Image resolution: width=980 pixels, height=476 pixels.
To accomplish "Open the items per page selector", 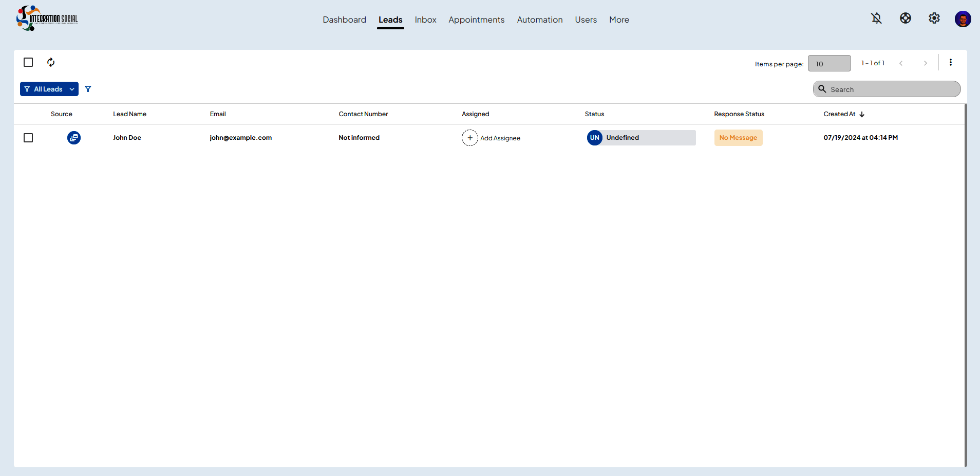I will pos(829,64).
